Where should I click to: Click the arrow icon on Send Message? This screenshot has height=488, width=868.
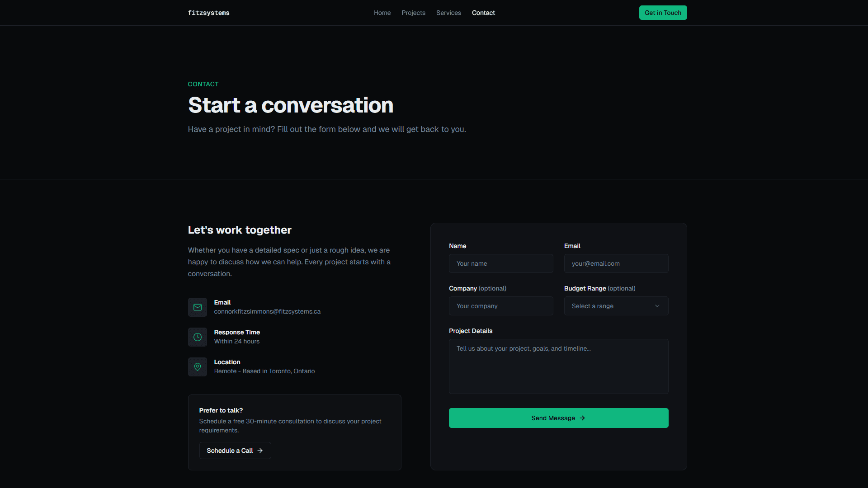pos(582,418)
